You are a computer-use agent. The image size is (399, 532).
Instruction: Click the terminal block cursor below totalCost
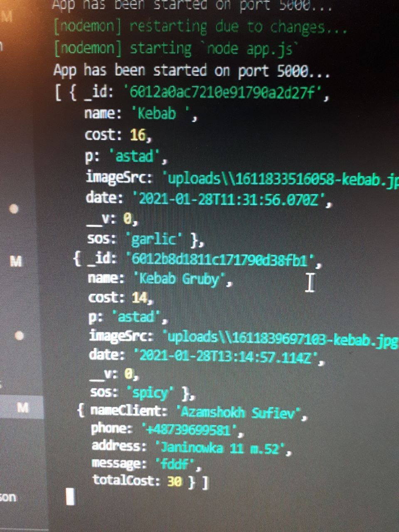pos(70,497)
